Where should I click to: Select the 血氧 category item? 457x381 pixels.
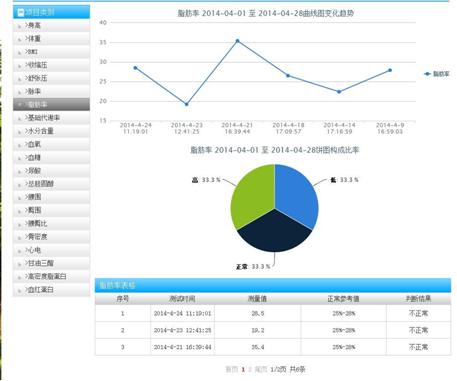click(51, 144)
